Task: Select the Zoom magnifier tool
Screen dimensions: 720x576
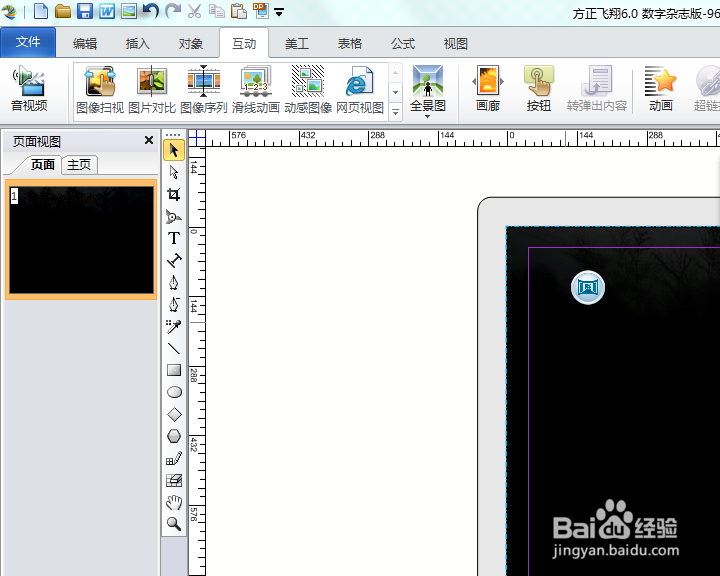Action: tap(174, 524)
